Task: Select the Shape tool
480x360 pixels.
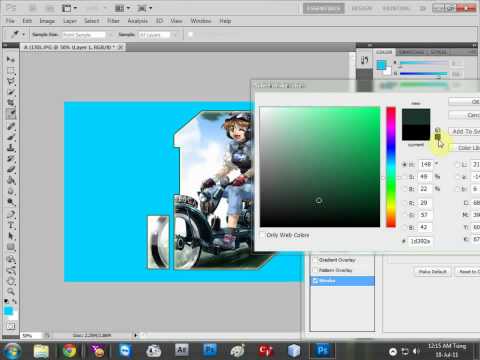Action: (11, 247)
